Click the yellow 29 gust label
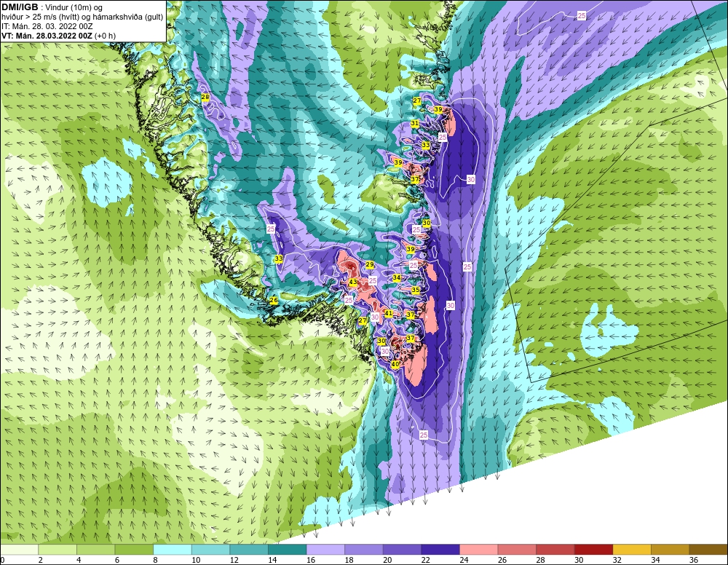This screenshot has height=565, width=728. (x=370, y=264)
